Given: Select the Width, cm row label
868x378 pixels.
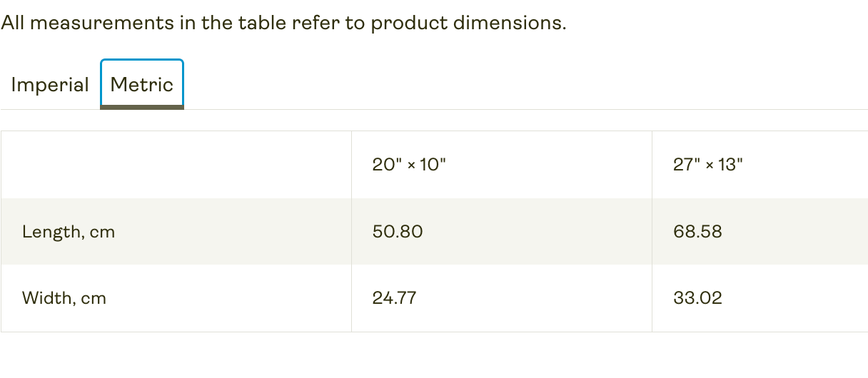Looking at the screenshot, I should [x=64, y=298].
